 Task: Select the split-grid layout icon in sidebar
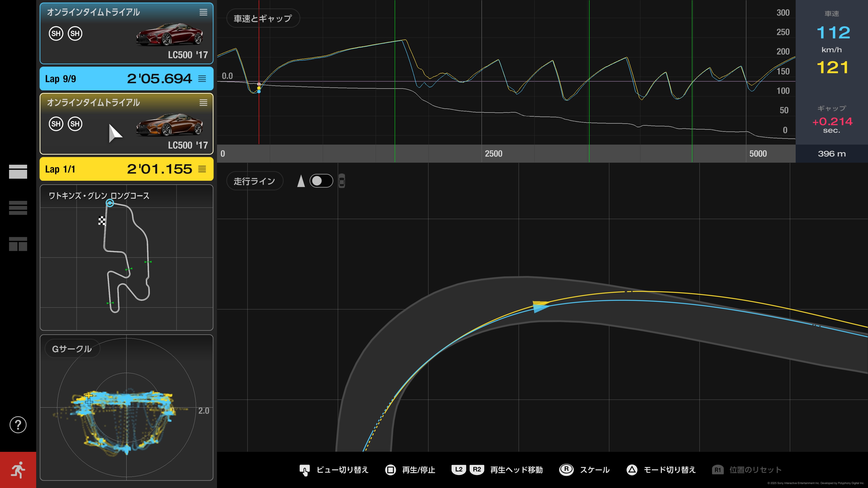tap(18, 244)
